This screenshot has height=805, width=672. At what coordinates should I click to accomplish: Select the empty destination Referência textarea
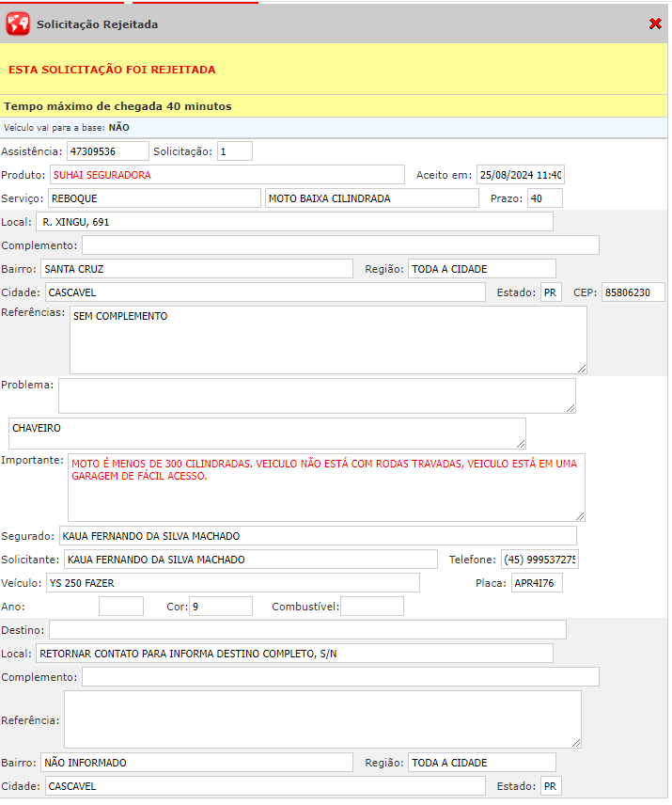coord(322,719)
